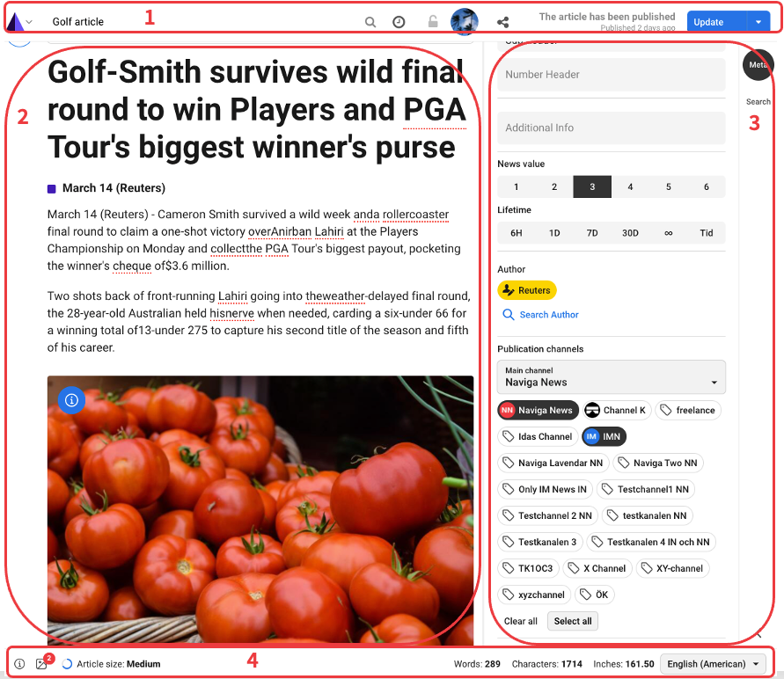Toggle the Channel K publication channel
The width and height of the screenshot is (784, 679).
tap(616, 410)
